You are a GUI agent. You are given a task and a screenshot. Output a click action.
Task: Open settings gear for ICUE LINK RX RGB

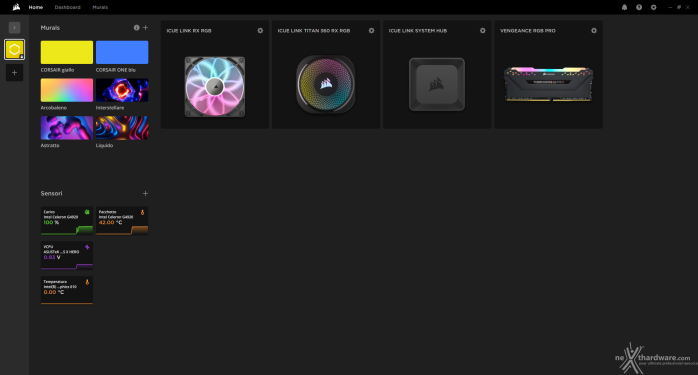coord(260,31)
